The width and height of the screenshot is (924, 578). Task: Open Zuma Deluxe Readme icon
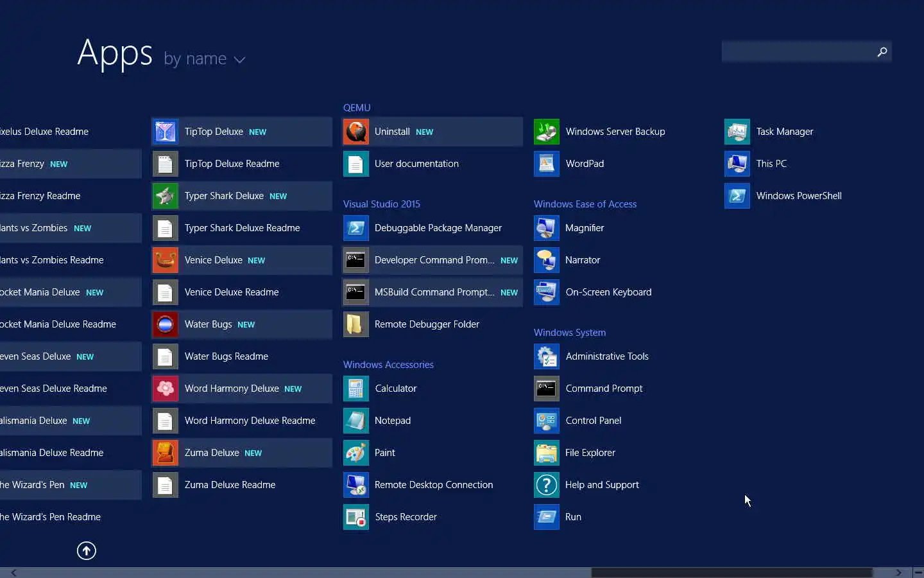click(x=165, y=485)
